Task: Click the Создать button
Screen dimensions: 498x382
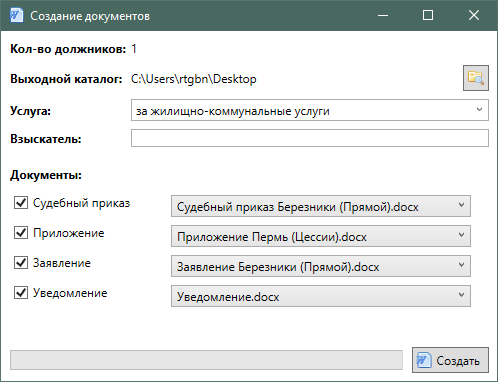Action: click(450, 360)
